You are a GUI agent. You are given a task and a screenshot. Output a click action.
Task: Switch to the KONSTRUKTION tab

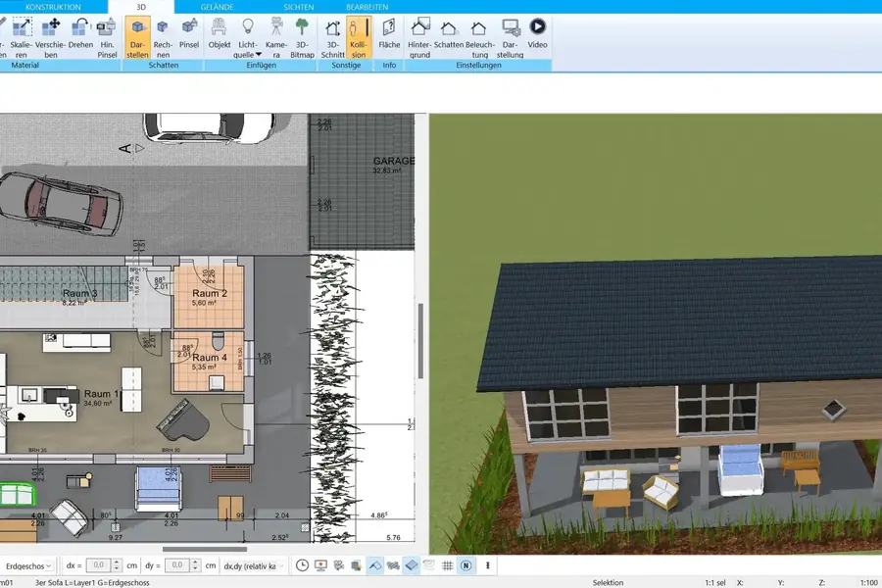pyautogui.click(x=53, y=7)
